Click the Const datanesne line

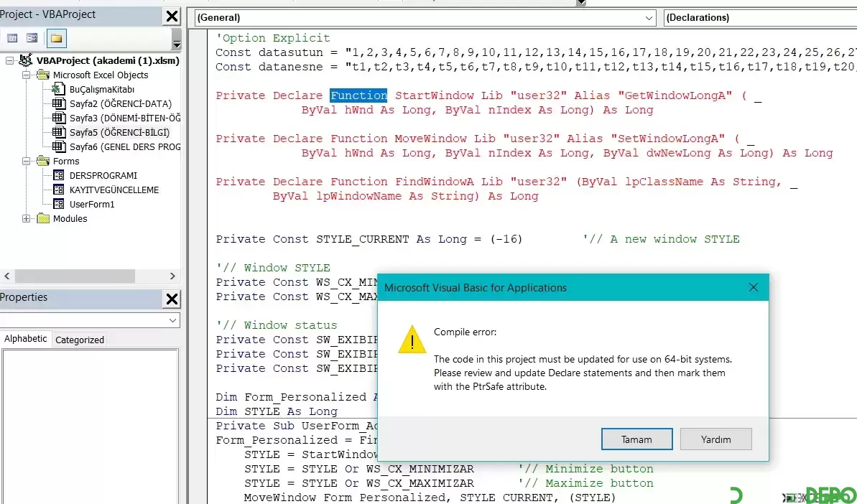click(536, 67)
